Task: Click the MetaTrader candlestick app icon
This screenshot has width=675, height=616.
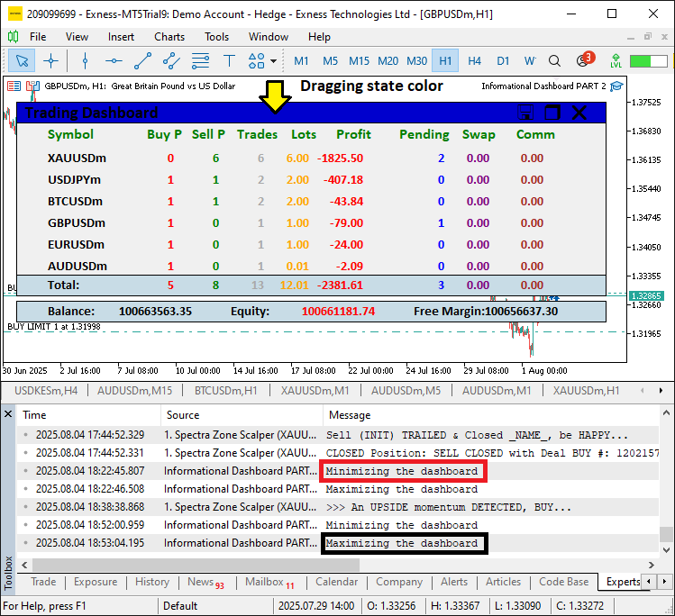Action: click(13, 37)
